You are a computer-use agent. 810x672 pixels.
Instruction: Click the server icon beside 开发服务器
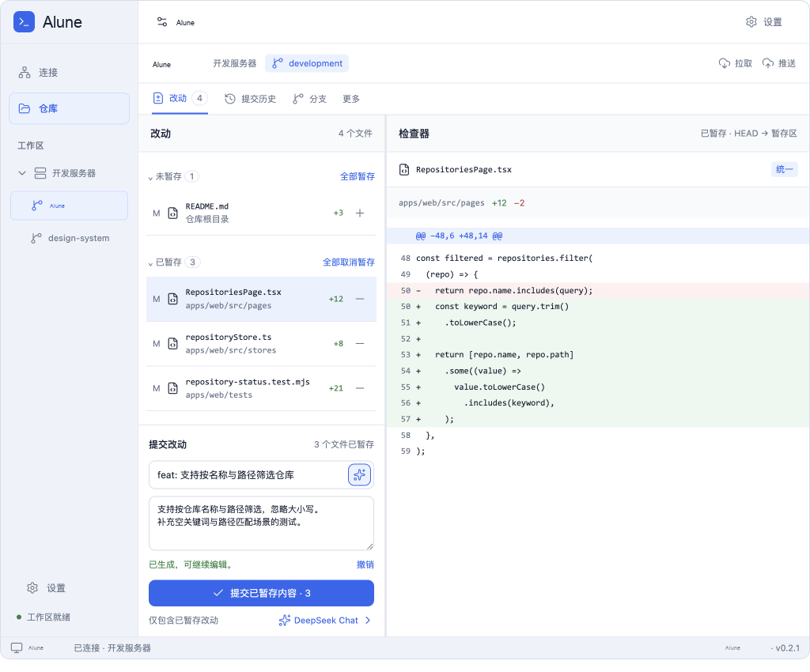coord(40,173)
